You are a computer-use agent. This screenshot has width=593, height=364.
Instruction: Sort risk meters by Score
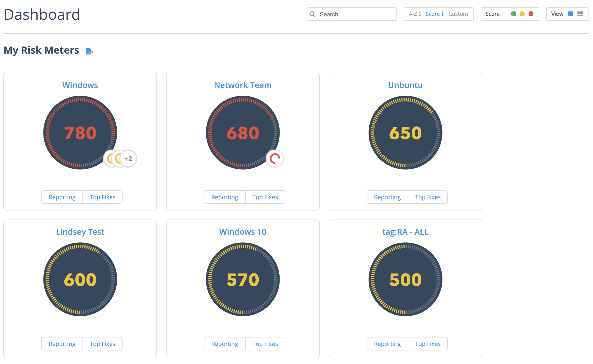(435, 14)
